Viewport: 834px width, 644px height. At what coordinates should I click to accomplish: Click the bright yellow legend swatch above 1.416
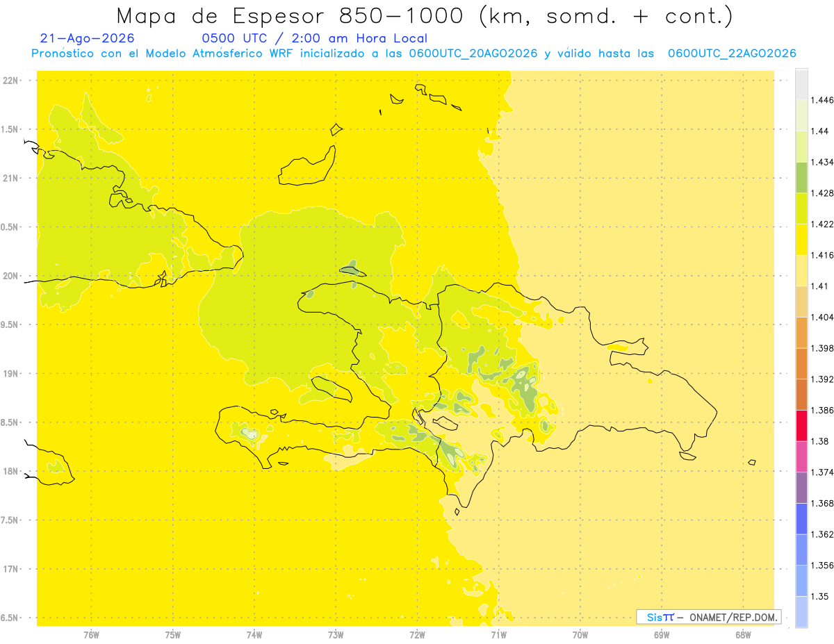(801, 240)
